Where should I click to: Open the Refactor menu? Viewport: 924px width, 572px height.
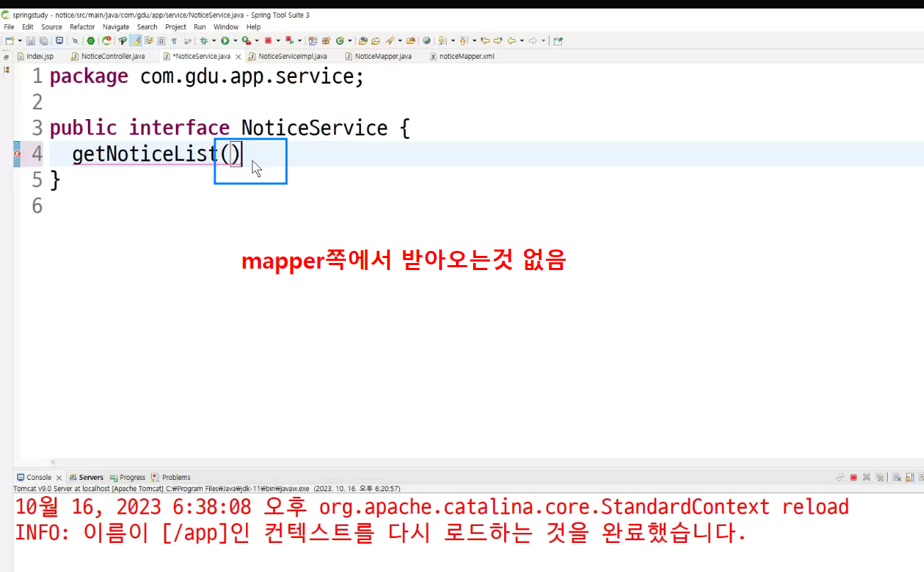tap(82, 27)
